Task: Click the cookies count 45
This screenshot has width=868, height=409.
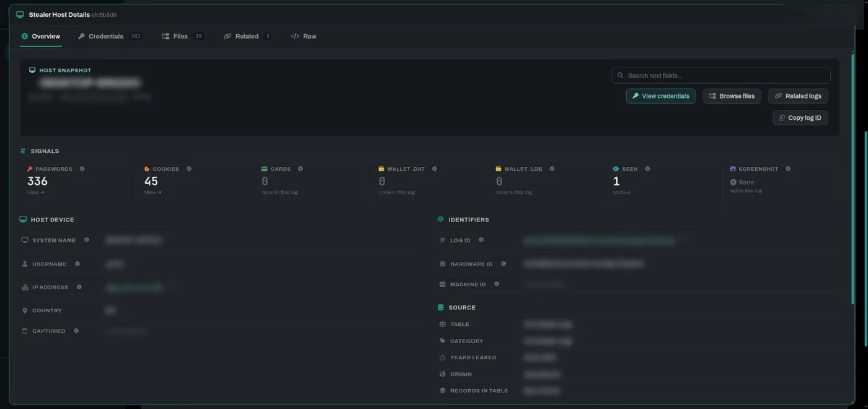Action: pos(151,181)
